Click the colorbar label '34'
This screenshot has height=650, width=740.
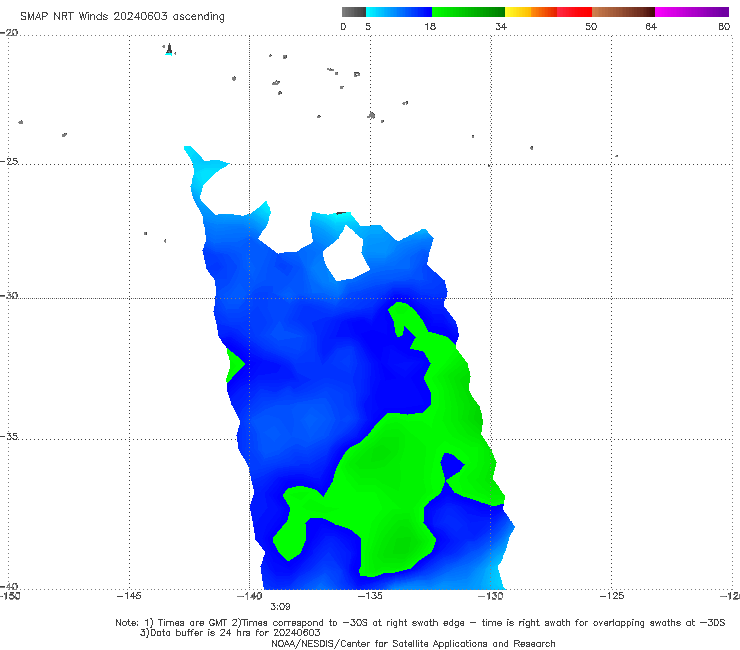coord(501,26)
